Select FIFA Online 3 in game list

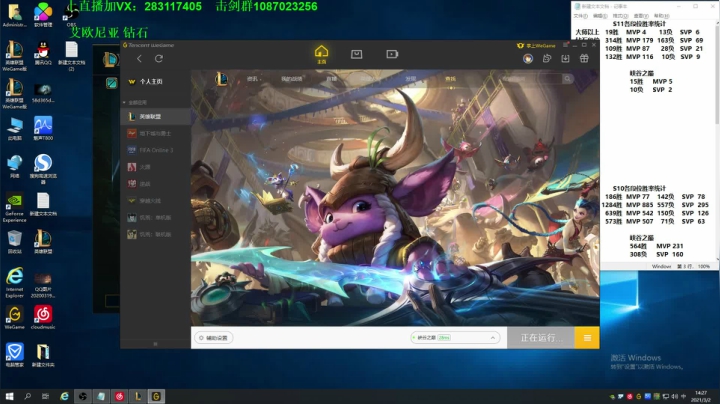[155, 150]
